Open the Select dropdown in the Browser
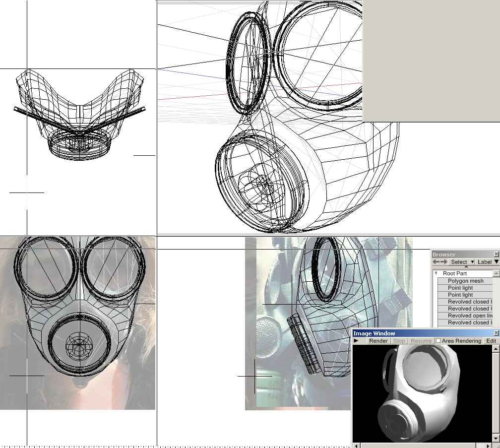This screenshot has width=500, height=448. (x=462, y=262)
